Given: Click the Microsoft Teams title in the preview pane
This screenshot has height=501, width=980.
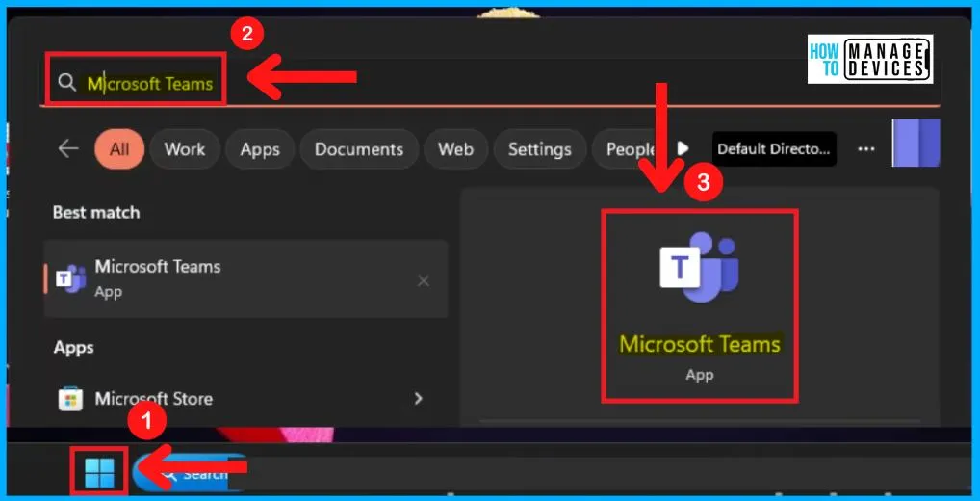Looking at the screenshot, I should pos(699,344).
